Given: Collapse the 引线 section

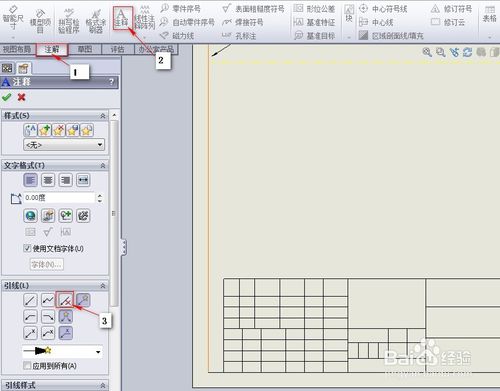Looking at the screenshot, I should click(103, 286).
